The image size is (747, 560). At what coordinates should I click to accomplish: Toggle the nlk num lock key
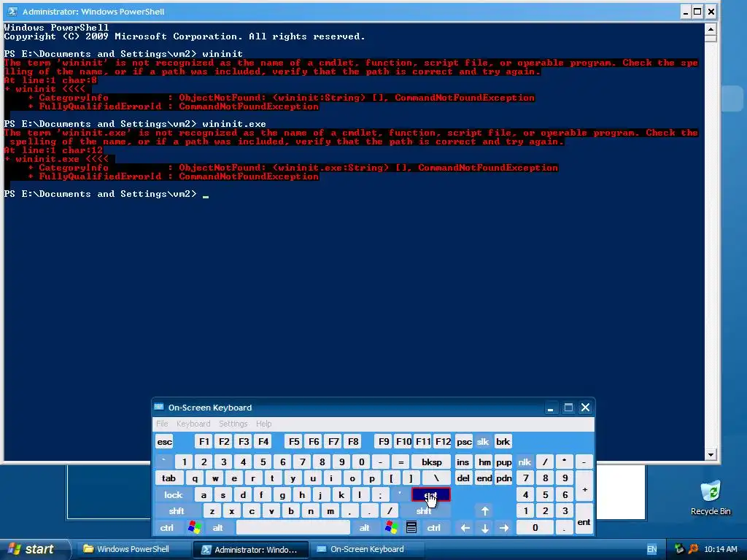(525, 462)
